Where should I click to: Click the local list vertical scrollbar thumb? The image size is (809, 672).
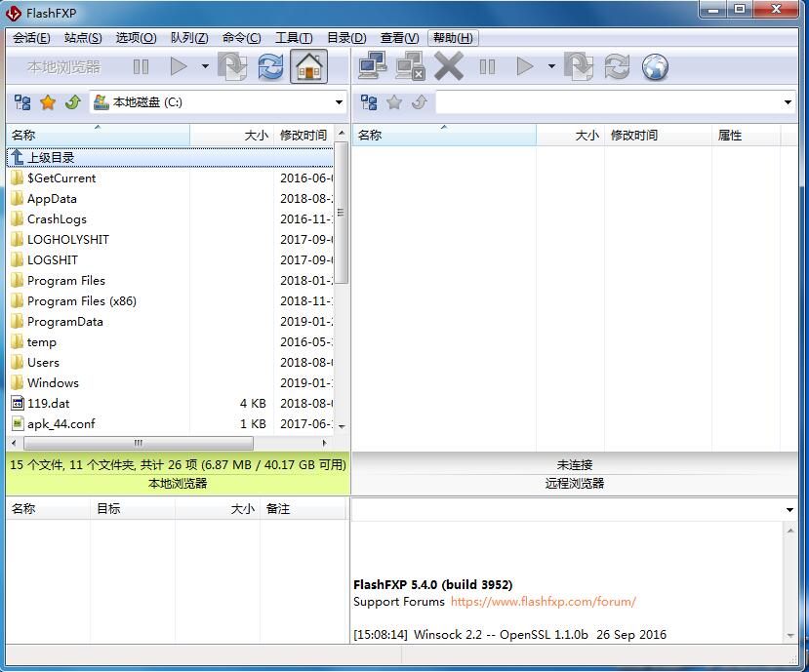point(341,212)
